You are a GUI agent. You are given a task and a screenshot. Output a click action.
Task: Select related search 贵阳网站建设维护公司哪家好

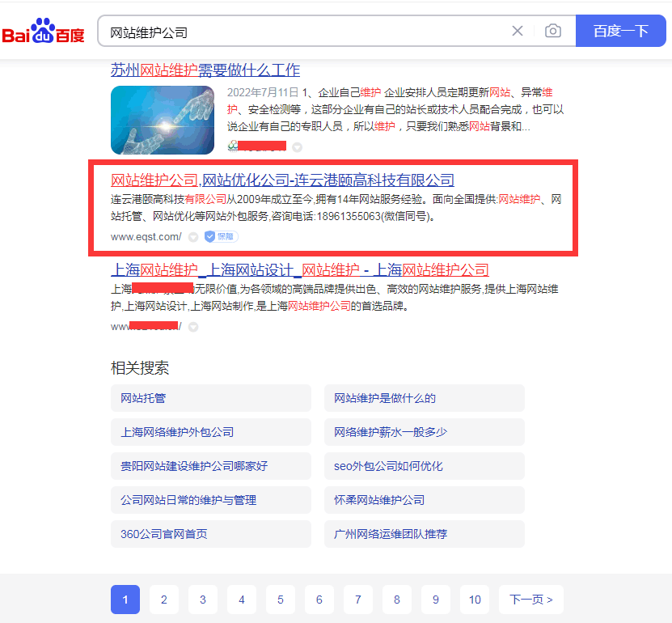click(x=211, y=466)
